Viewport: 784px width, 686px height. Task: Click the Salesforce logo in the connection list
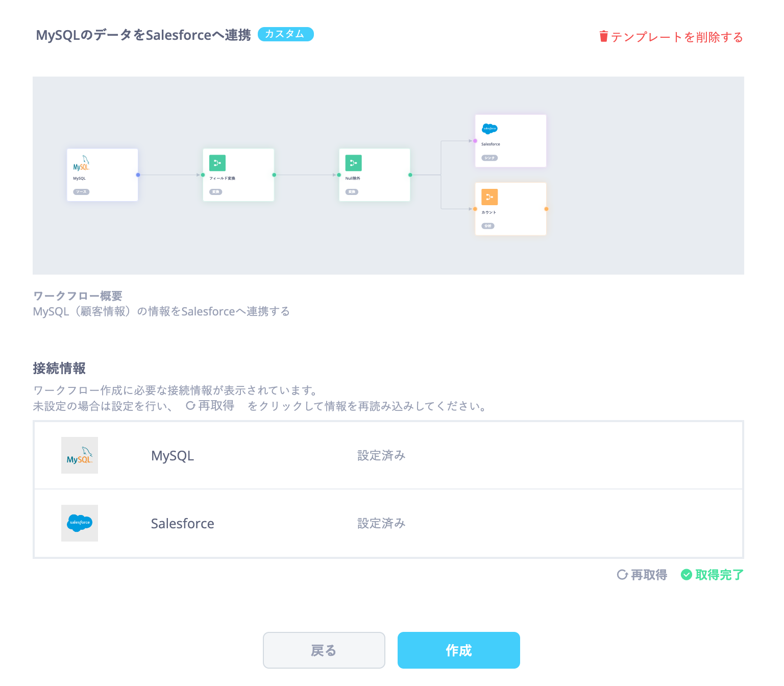[x=80, y=523]
